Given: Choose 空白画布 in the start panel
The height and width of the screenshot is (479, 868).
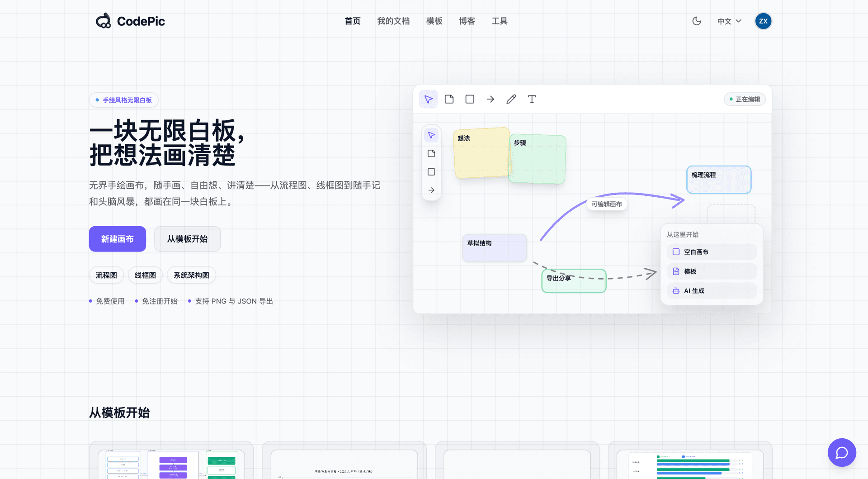Looking at the screenshot, I should tap(712, 252).
